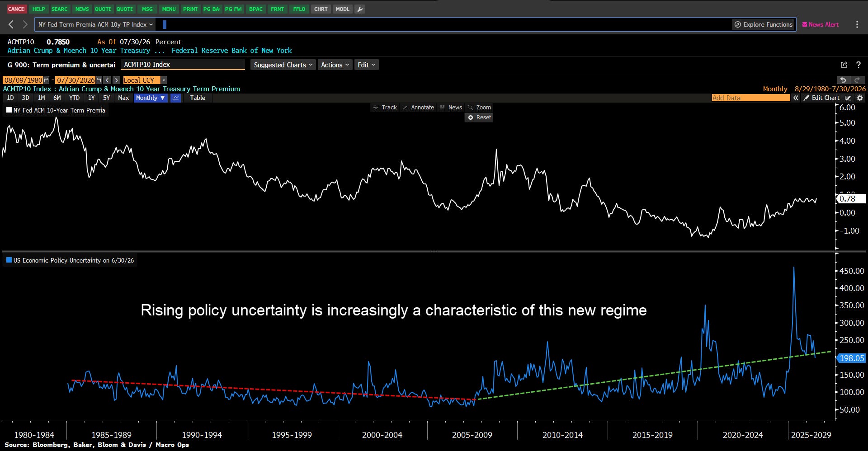Click the FFLO key
The image size is (868, 451).
pos(299,9)
